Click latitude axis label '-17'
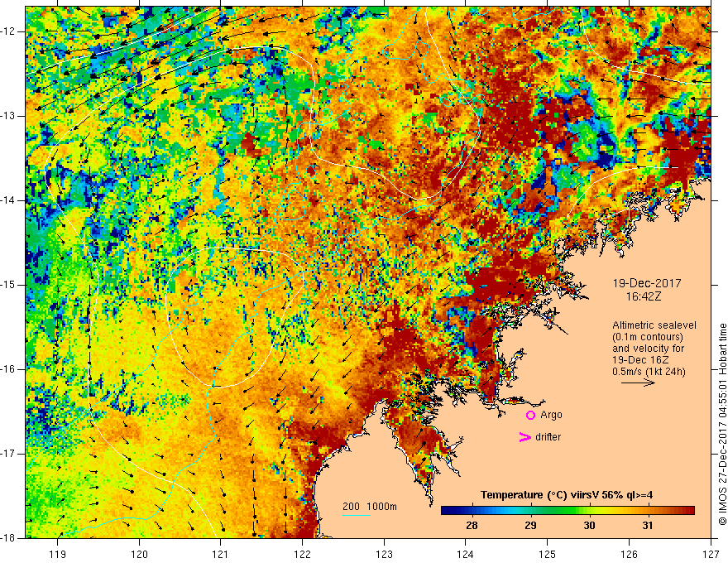728x563 pixels. (x=8, y=454)
